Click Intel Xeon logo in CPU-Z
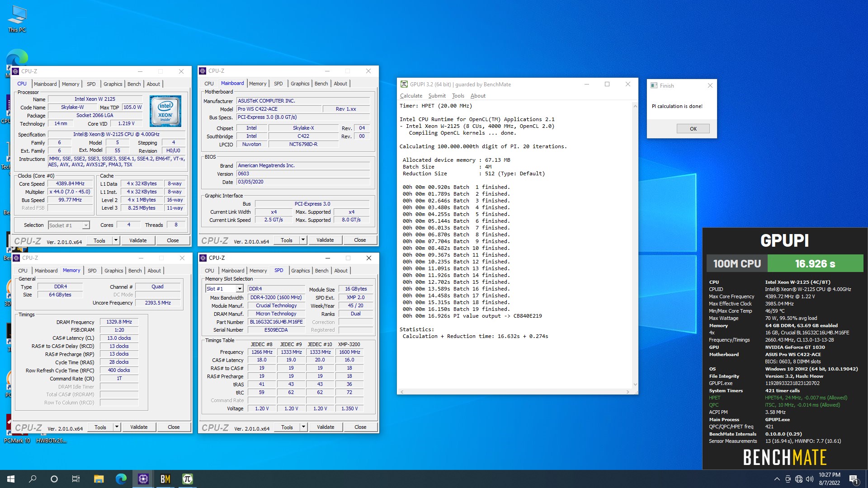 pos(165,111)
